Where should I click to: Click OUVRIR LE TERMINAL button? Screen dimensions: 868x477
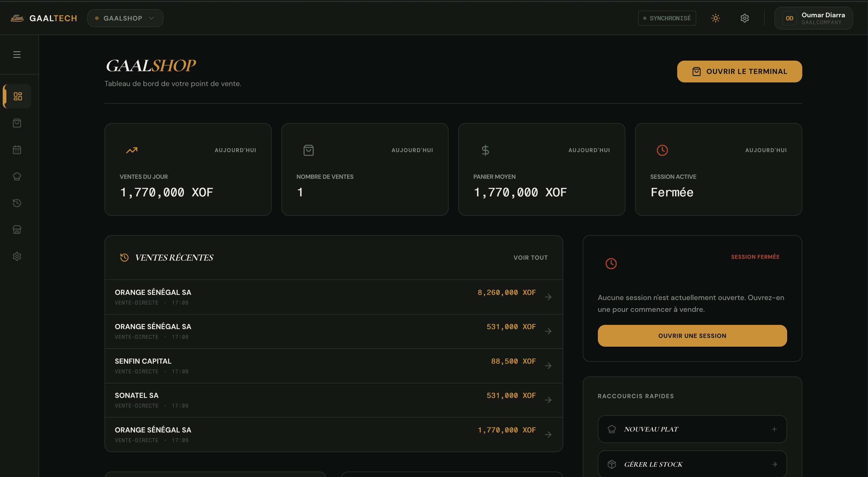[x=740, y=72]
